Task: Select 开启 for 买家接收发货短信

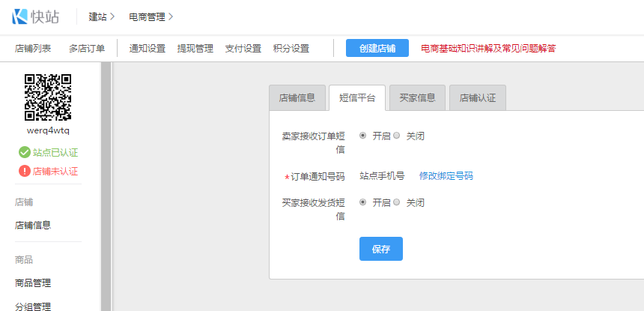Action: tap(363, 202)
